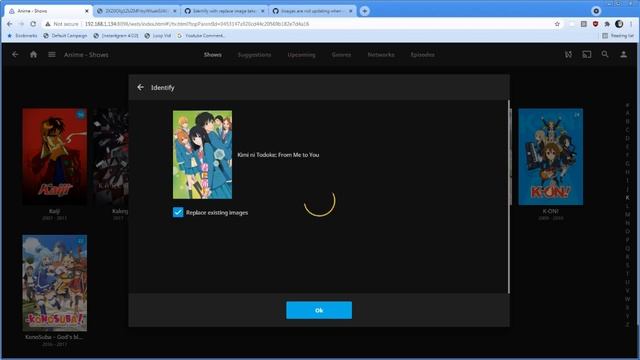Image resolution: width=640 pixels, height=360 pixels.
Task: Open the Emby hamburger menu
Action: pos(52,54)
